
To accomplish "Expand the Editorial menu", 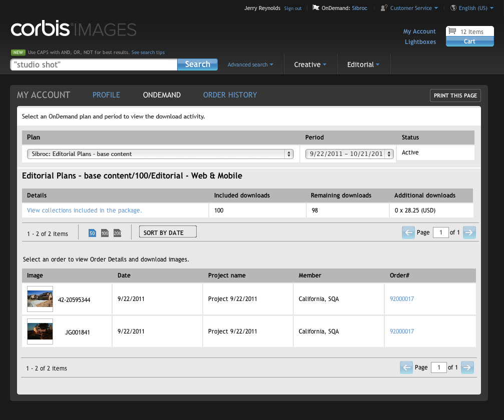I will [363, 64].
